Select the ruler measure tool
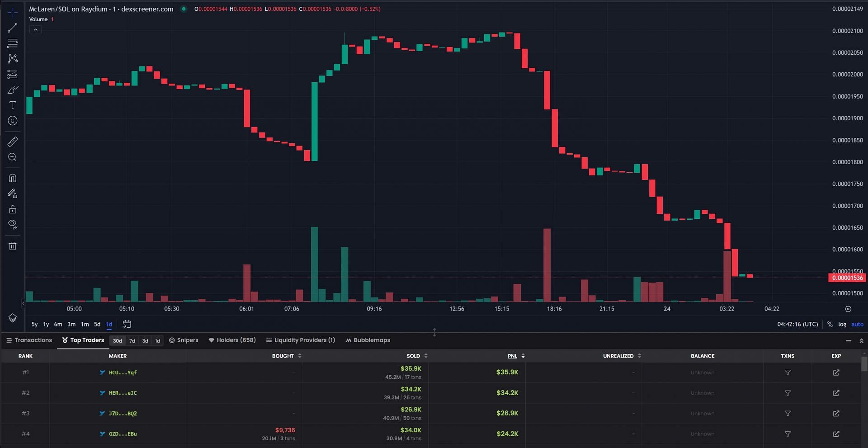868x448 pixels. pyautogui.click(x=13, y=142)
